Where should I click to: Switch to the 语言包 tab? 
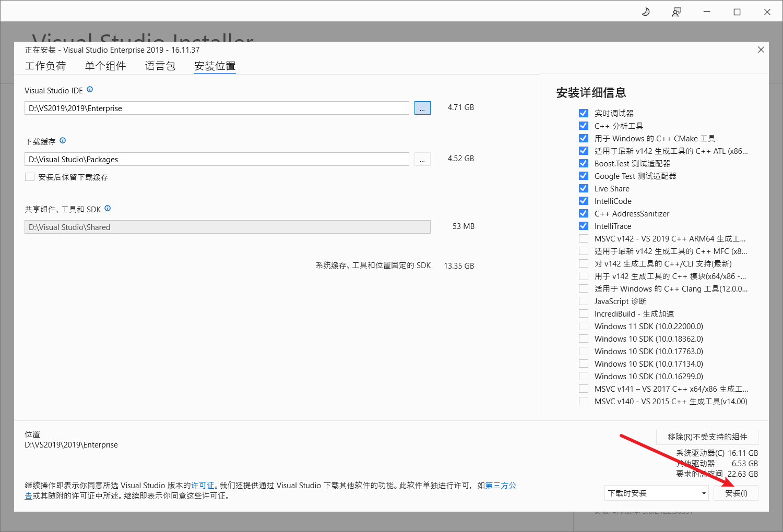160,66
